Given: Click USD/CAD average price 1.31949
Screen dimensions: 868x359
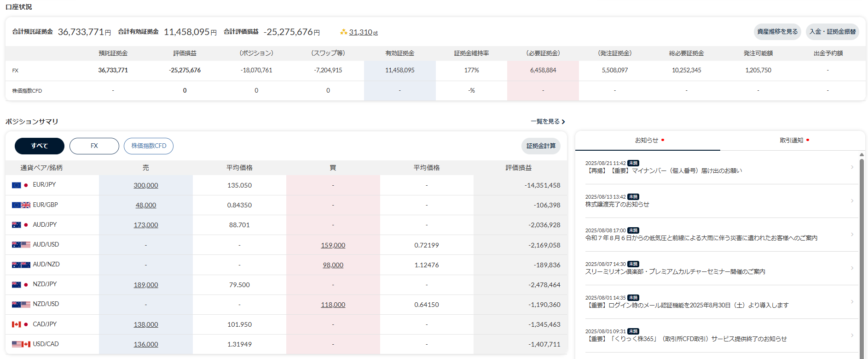Looking at the screenshot, I should 239,344.
